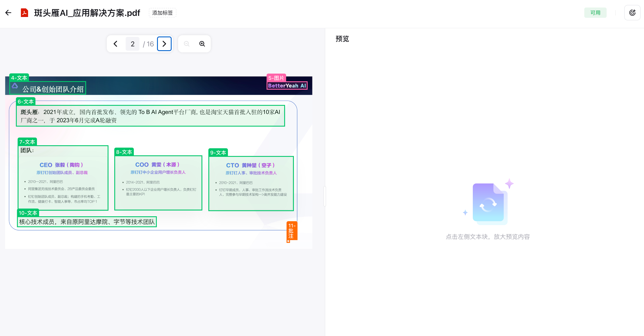Click the 11-批注 annotation marker
644x336 pixels.
(291, 231)
